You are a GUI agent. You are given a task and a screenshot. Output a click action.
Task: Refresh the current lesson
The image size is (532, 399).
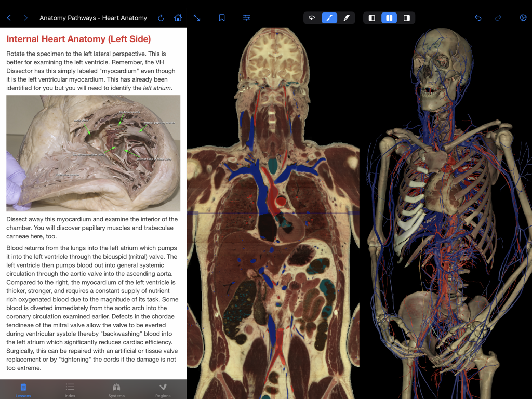click(161, 17)
